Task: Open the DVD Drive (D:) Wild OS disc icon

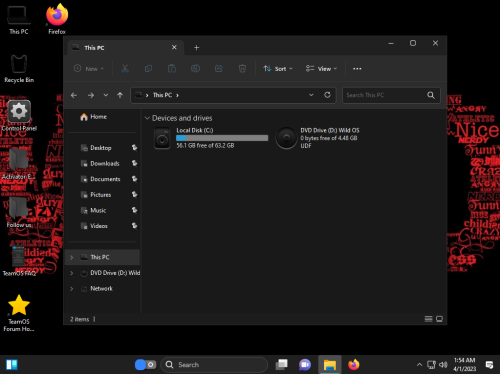Action: pyautogui.click(x=286, y=138)
